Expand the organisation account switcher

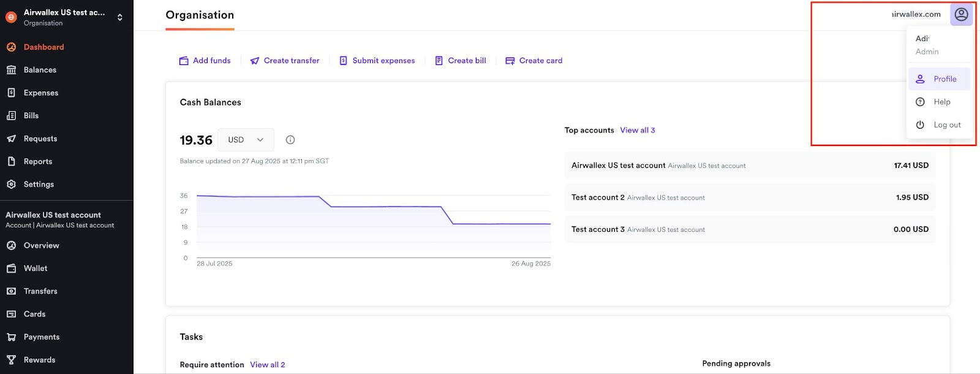coord(120,17)
